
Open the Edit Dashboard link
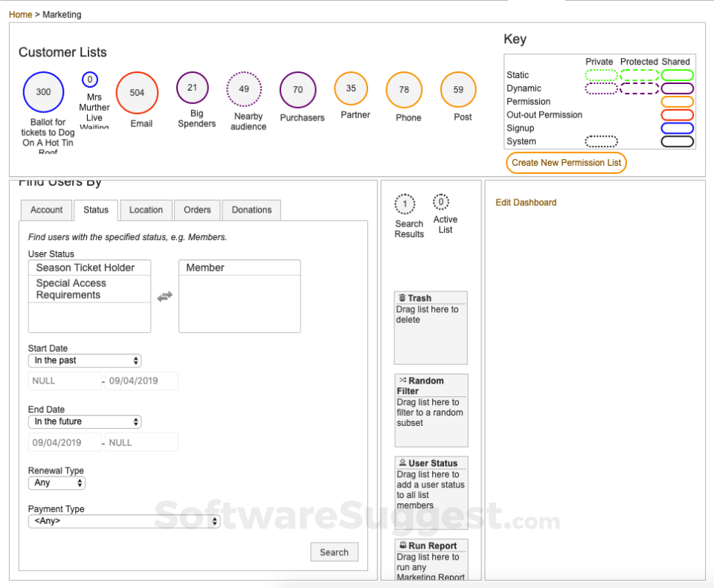click(525, 202)
